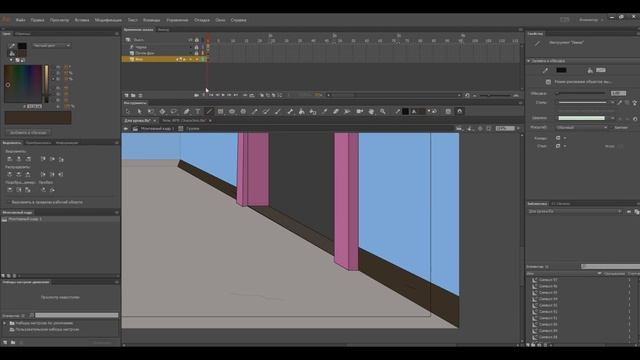
Task: Toggle object drawing mode in Properties
Action: coord(548,82)
